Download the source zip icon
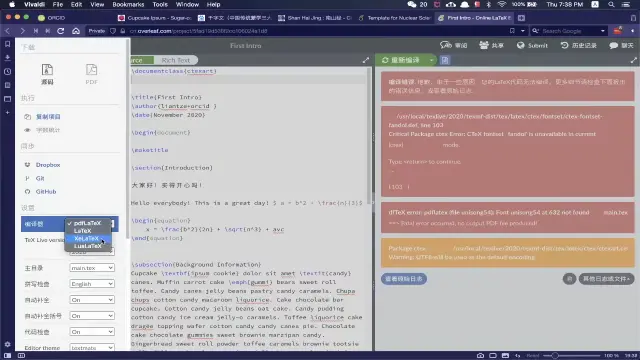Image resolution: width=640 pixels, height=360 pixels. tap(47, 70)
